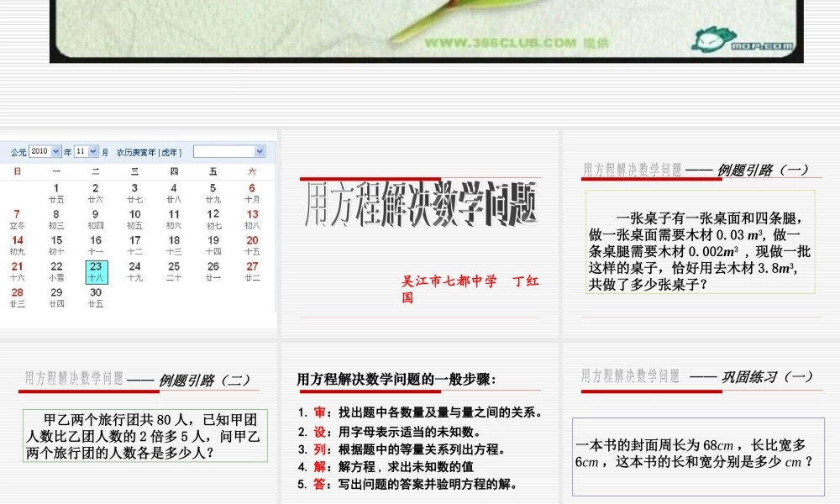Viewport: 840px width, 504px height.
Task: Select date 12 in the calendar
Action: tap(213, 219)
